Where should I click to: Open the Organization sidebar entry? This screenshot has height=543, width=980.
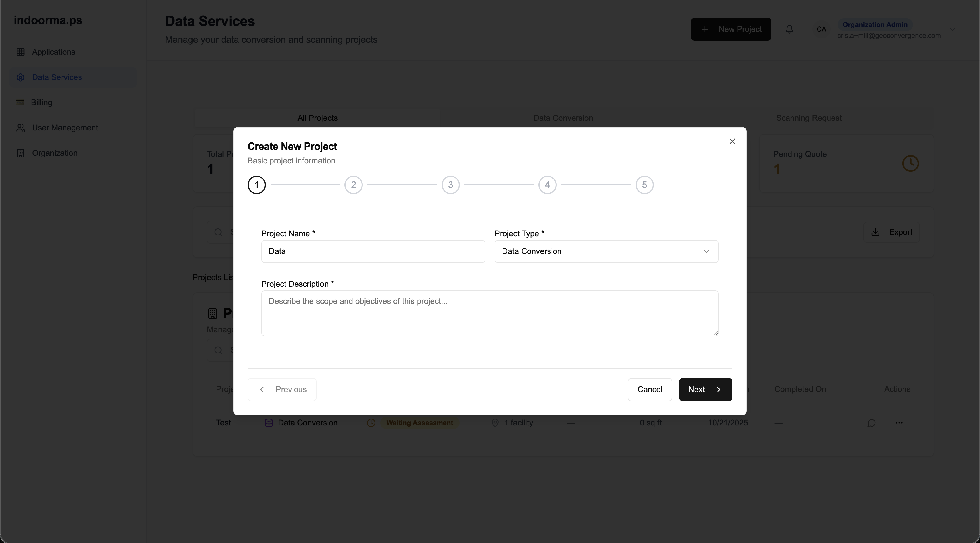click(73, 153)
